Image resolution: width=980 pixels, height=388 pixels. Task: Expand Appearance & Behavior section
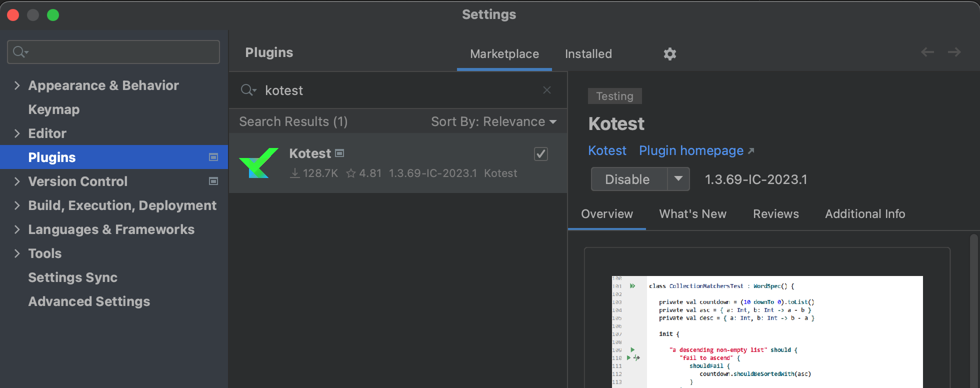(x=17, y=85)
